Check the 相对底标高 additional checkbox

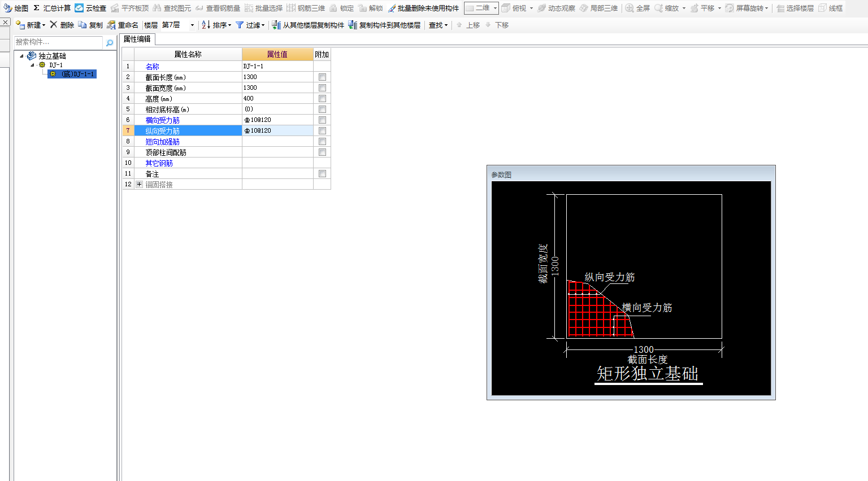pyautogui.click(x=322, y=109)
